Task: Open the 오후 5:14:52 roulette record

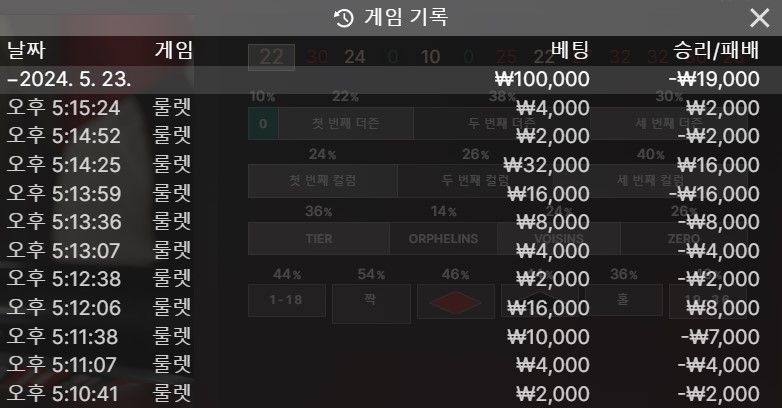Action: coord(391,136)
